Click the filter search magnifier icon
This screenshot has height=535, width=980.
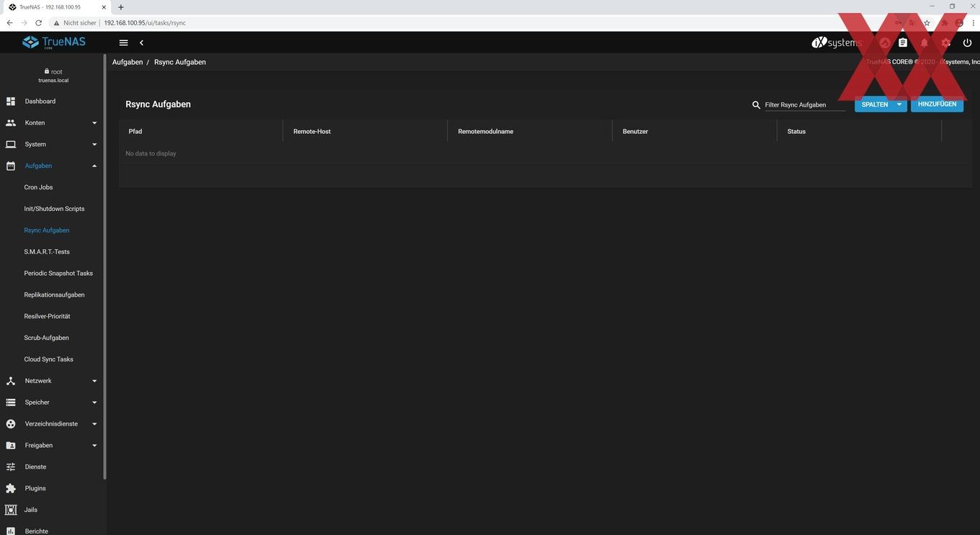[756, 105]
